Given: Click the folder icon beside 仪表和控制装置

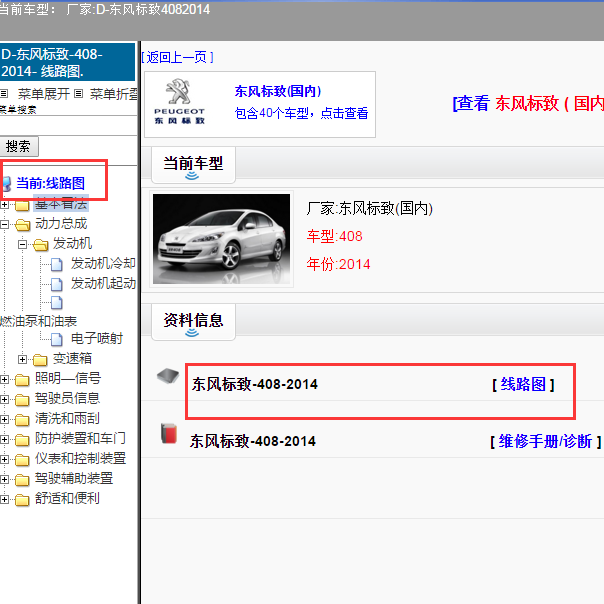Looking at the screenshot, I should coord(22,460).
